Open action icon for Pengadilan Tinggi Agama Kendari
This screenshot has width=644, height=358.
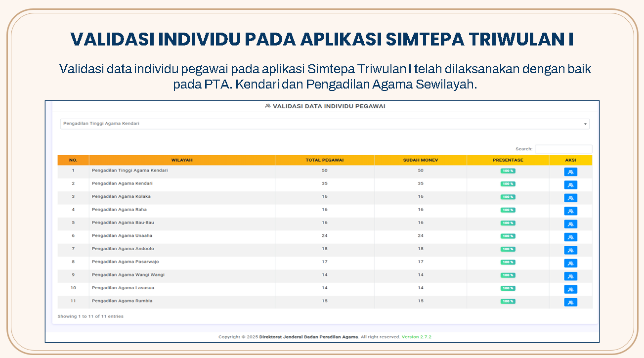pyautogui.click(x=570, y=172)
